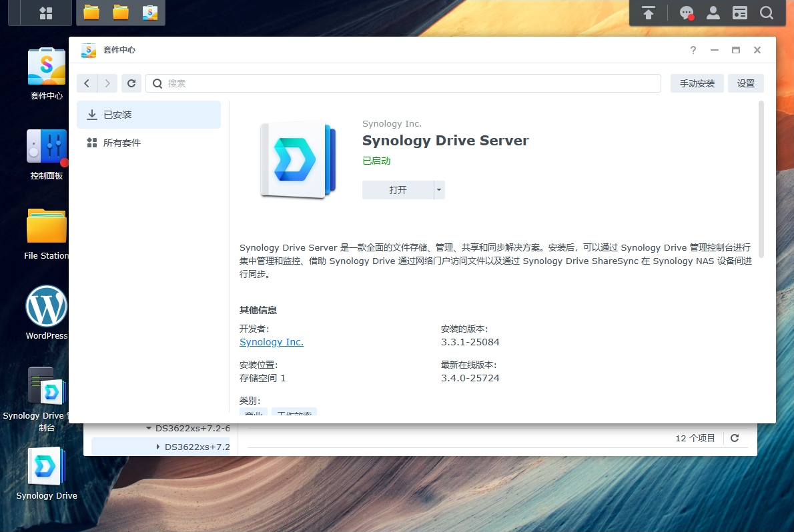
Task: Open WordPress desktop shortcut
Action: click(x=46, y=313)
